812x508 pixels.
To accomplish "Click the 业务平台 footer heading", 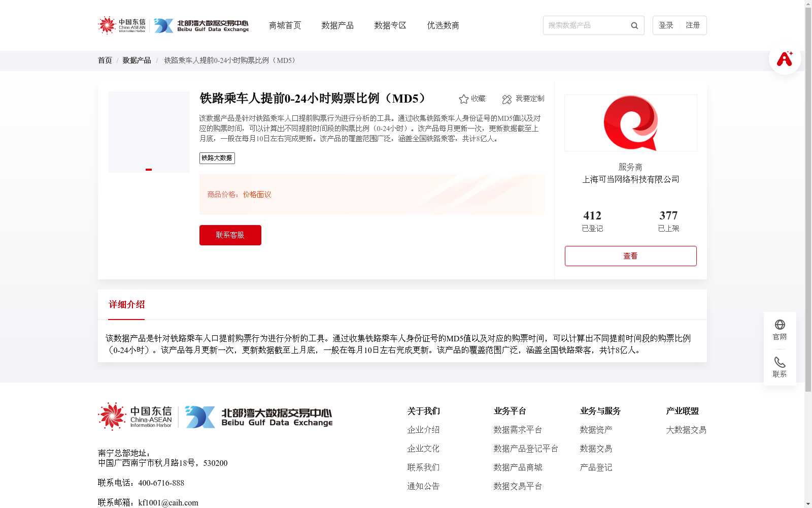I will coord(510,411).
